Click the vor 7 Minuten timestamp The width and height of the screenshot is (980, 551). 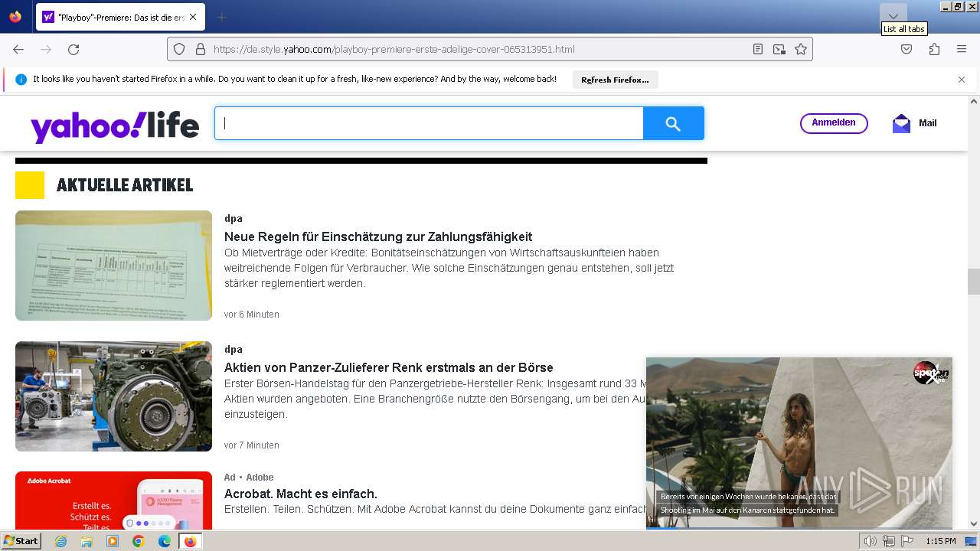[x=252, y=445]
